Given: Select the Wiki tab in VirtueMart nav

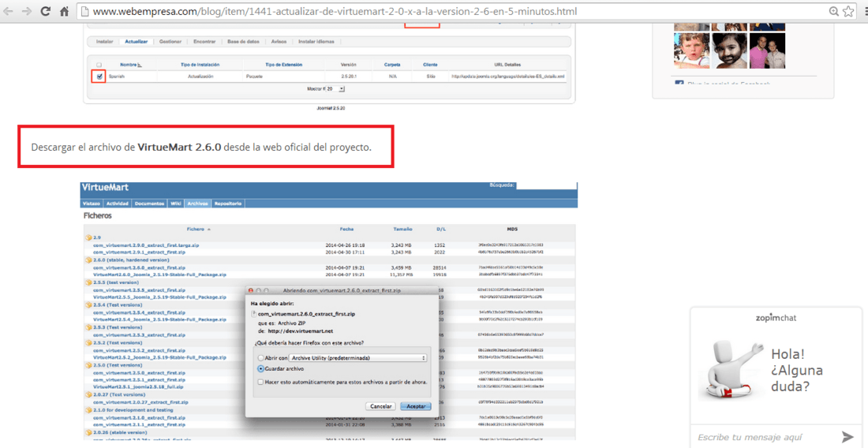Looking at the screenshot, I should 176,203.
